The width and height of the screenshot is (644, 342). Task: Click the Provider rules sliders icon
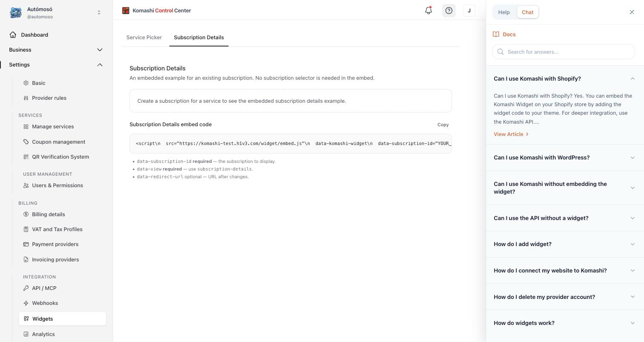point(26,98)
